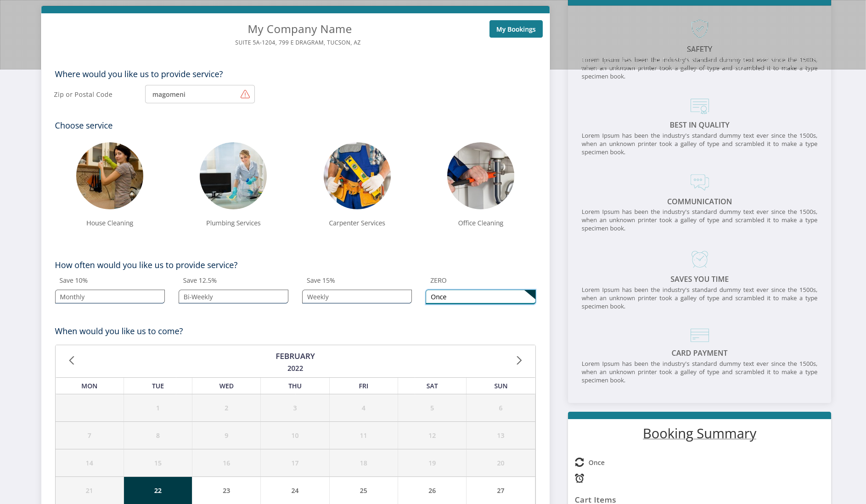Click the BEST IN QUALITY heading
This screenshot has width=866, height=504.
tap(699, 125)
